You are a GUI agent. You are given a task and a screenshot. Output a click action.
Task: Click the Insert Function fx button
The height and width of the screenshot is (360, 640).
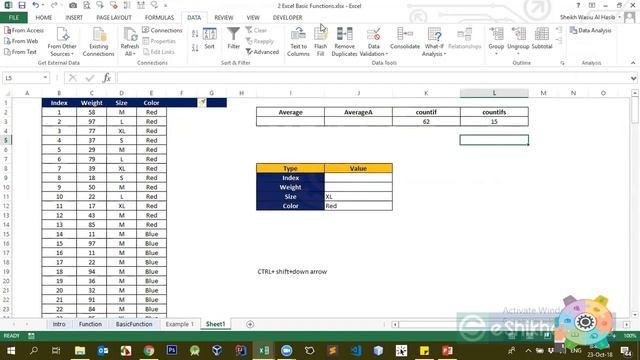[x=107, y=78]
